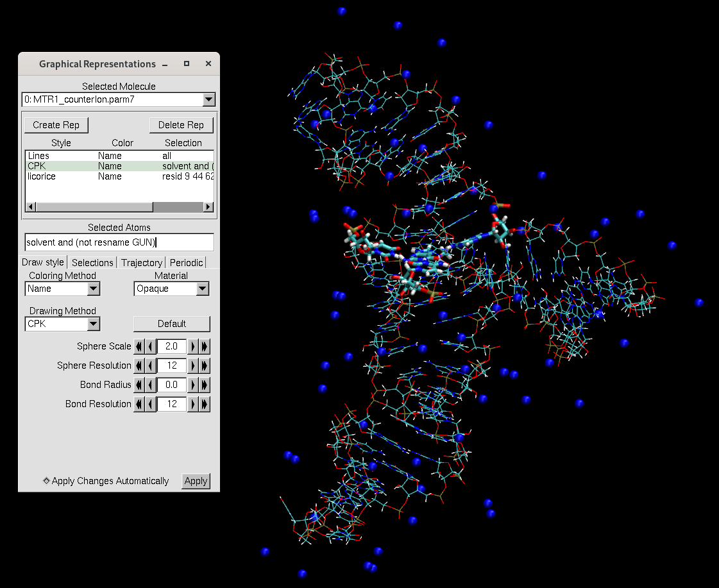Expand the Material dropdown
719x588 pixels.
[x=203, y=289]
